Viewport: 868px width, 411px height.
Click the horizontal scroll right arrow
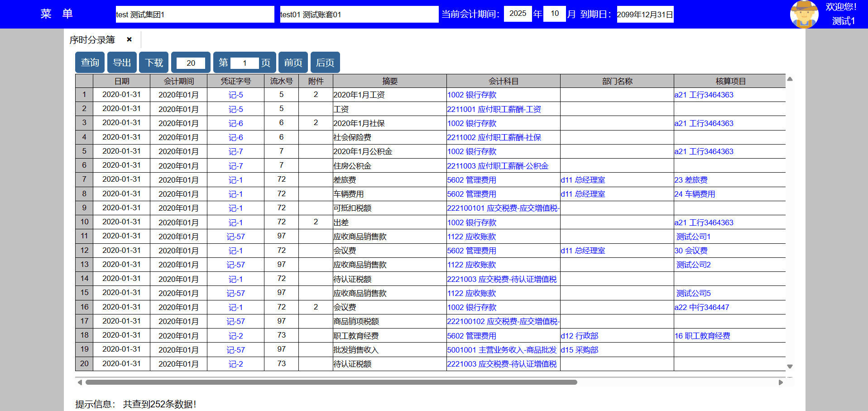point(781,382)
